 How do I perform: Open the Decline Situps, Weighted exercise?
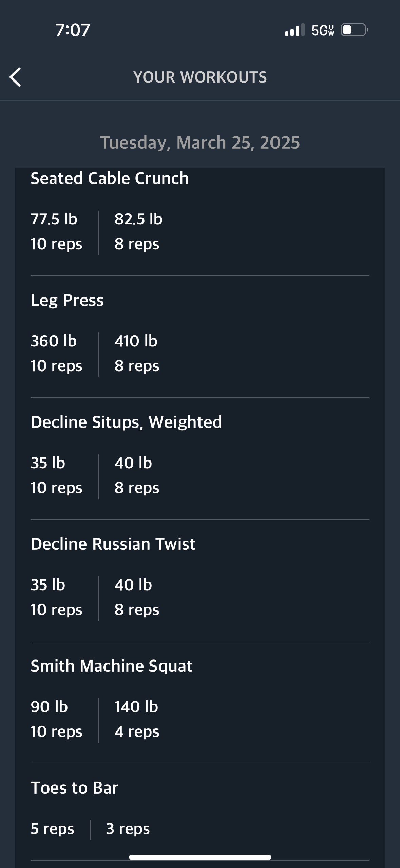[126, 422]
